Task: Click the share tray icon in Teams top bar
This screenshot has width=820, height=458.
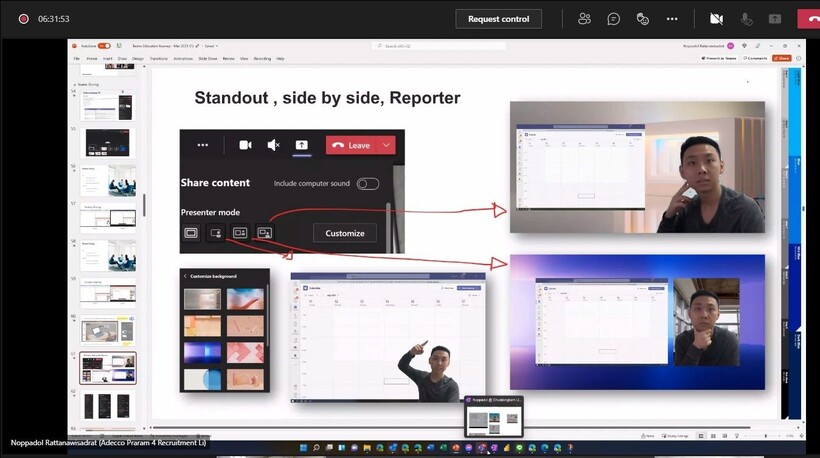Action: click(x=775, y=19)
